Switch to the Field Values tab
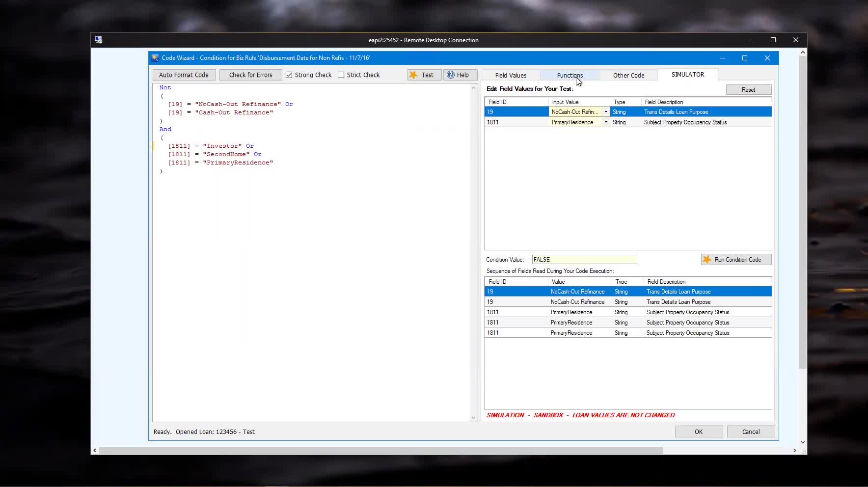The image size is (868, 487). 511,75
